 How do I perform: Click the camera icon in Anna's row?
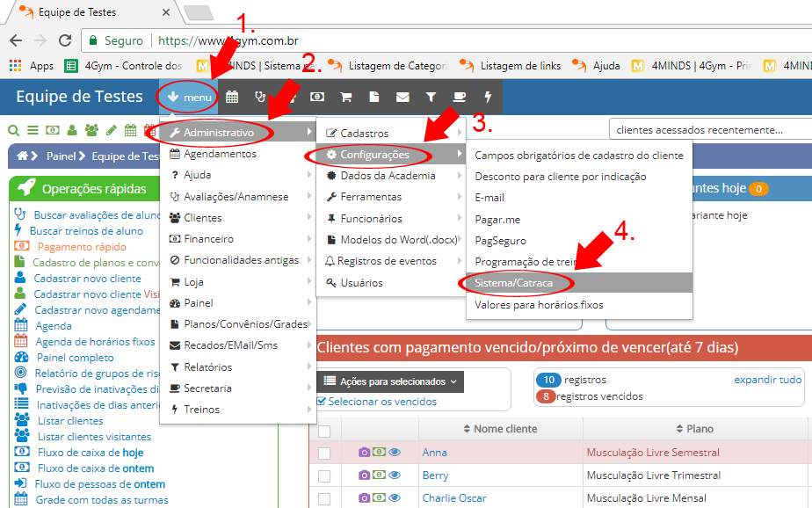pos(364,453)
